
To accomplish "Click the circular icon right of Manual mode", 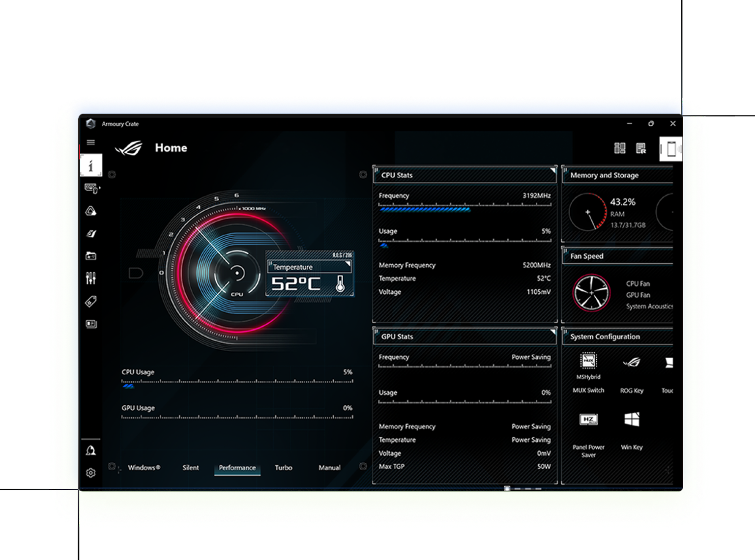I will click(x=363, y=466).
